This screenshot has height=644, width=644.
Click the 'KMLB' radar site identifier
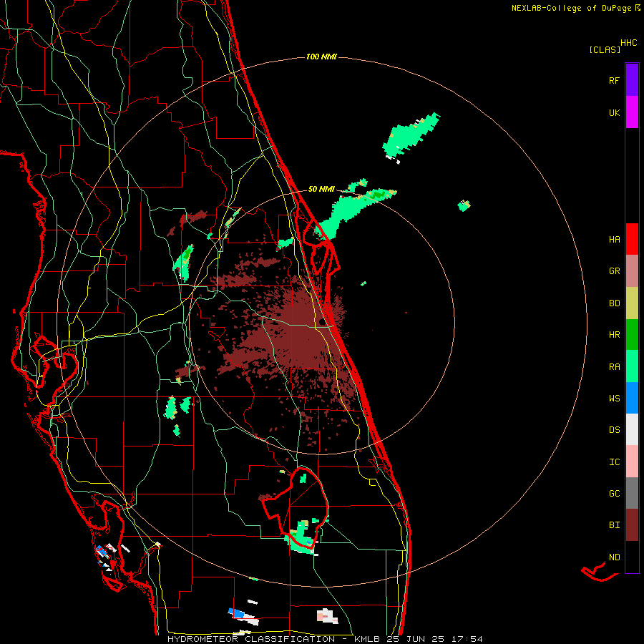367,639
